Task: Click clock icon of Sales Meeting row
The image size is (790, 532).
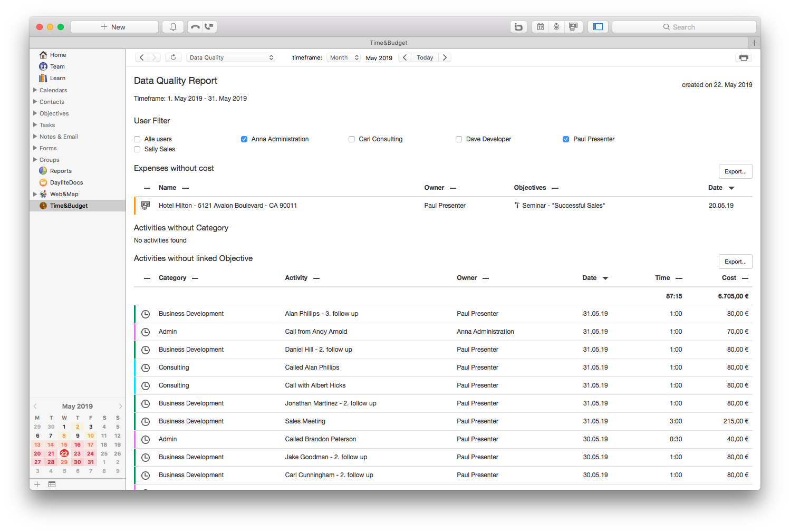Action: (x=146, y=421)
